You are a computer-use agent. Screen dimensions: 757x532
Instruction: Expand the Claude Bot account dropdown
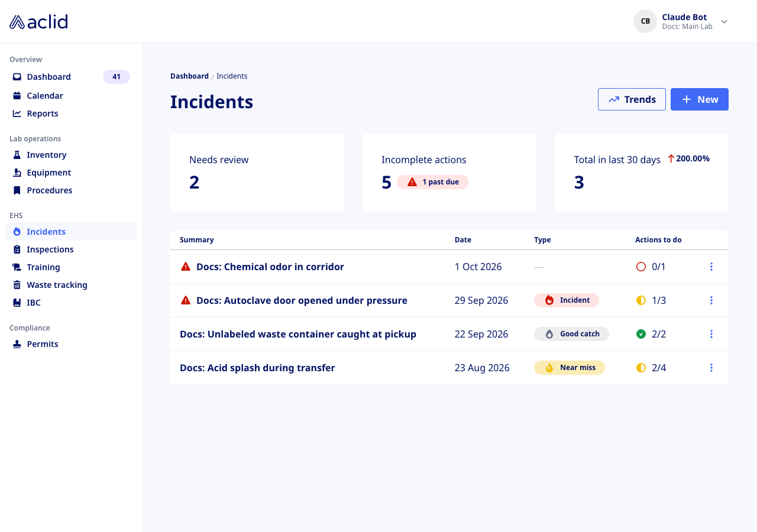pyautogui.click(x=724, y=22)
